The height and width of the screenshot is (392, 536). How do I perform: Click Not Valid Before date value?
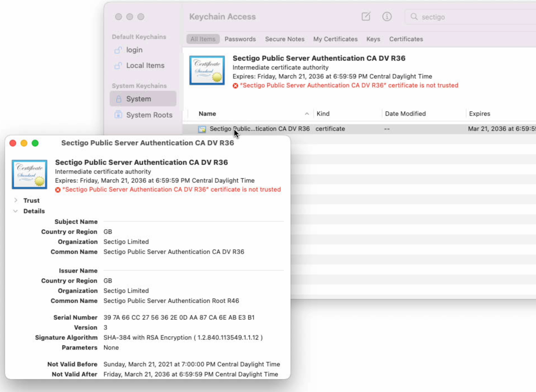coord(192,365)
